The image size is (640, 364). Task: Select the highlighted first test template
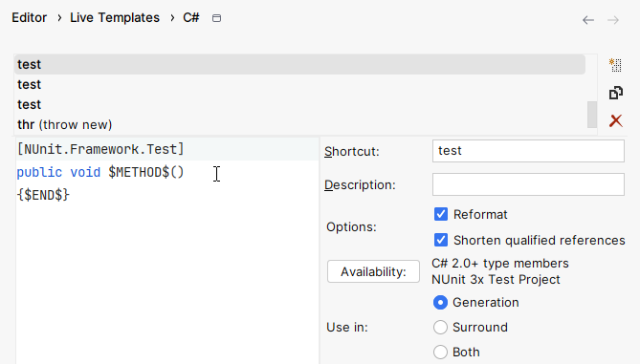(x=300, y=64)
